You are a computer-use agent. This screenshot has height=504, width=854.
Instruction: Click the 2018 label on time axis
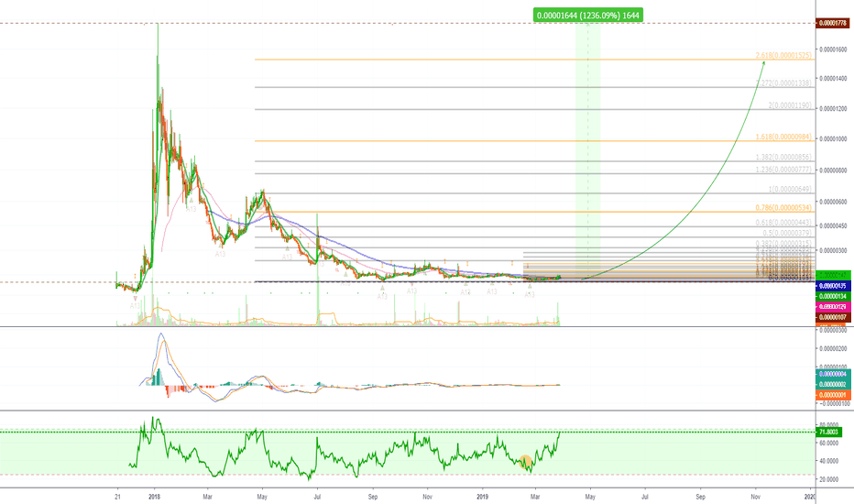[154, 497]
